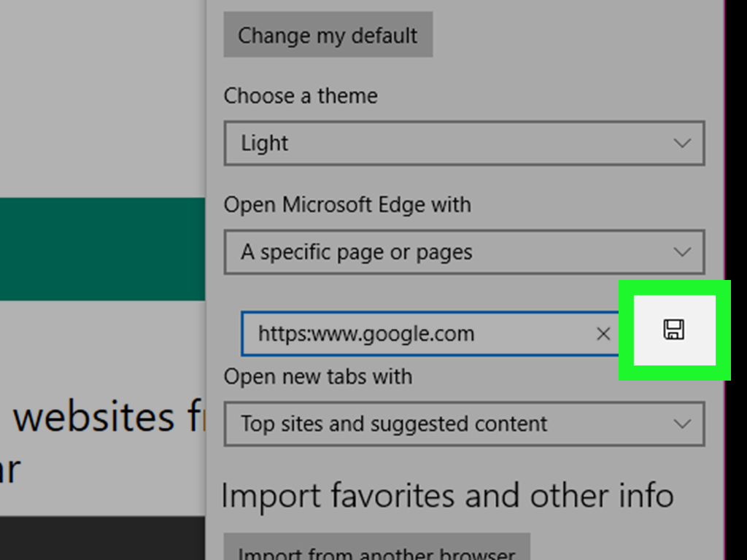
Task: Clear the URL field with the X icon
Action: [603, 334]
